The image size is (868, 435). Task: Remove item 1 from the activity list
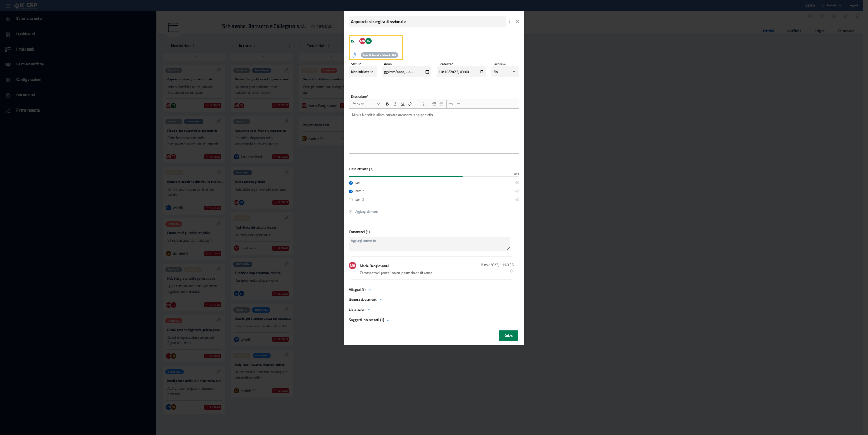(517, 182)
